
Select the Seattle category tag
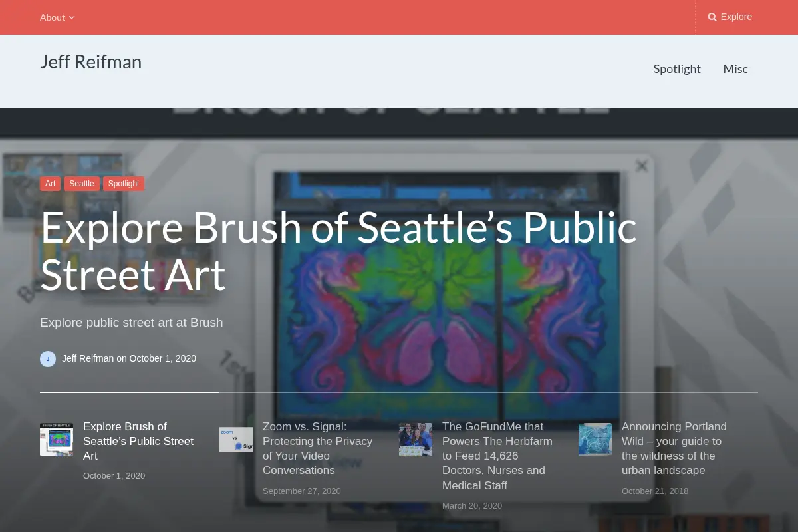click(x=82, y=184)
